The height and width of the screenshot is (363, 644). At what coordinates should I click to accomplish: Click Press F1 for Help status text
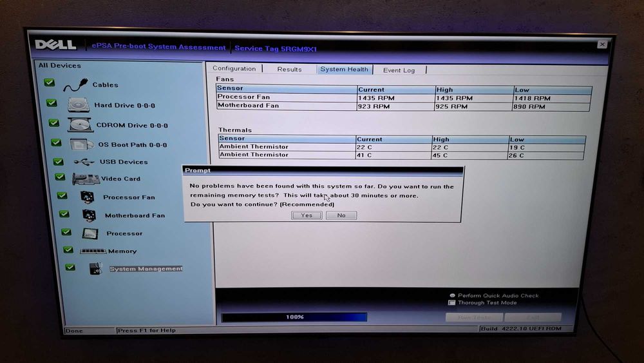pyautogui.click(x=147, y=330)
